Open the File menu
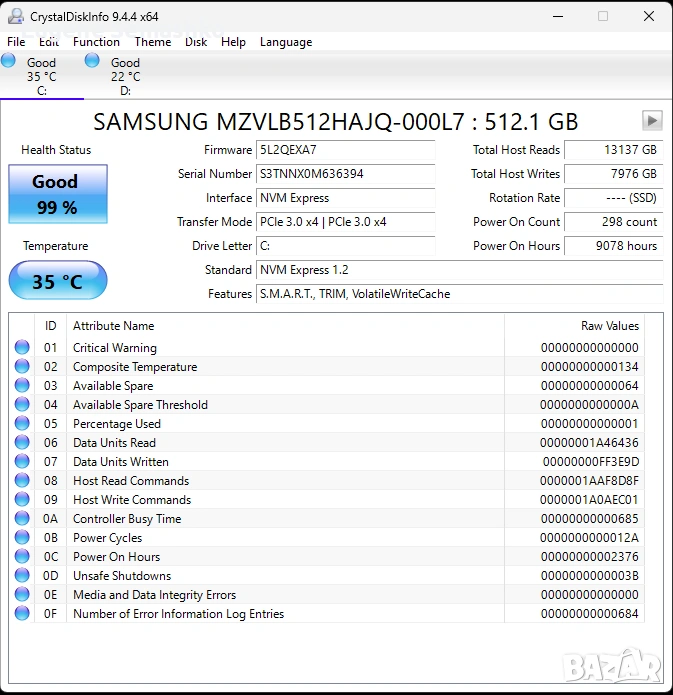Screen dimensions: 673x695 coord(16,42)
